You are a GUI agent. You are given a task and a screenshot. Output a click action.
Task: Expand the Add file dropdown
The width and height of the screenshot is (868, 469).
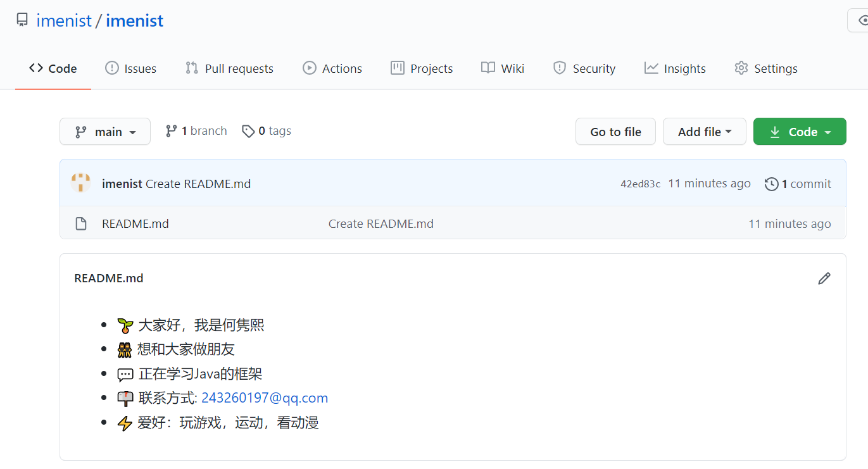[705, 132]
